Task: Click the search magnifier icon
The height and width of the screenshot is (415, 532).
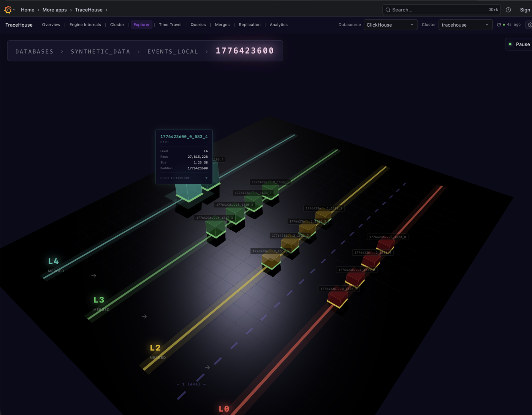Action: (x=388, y=10)
